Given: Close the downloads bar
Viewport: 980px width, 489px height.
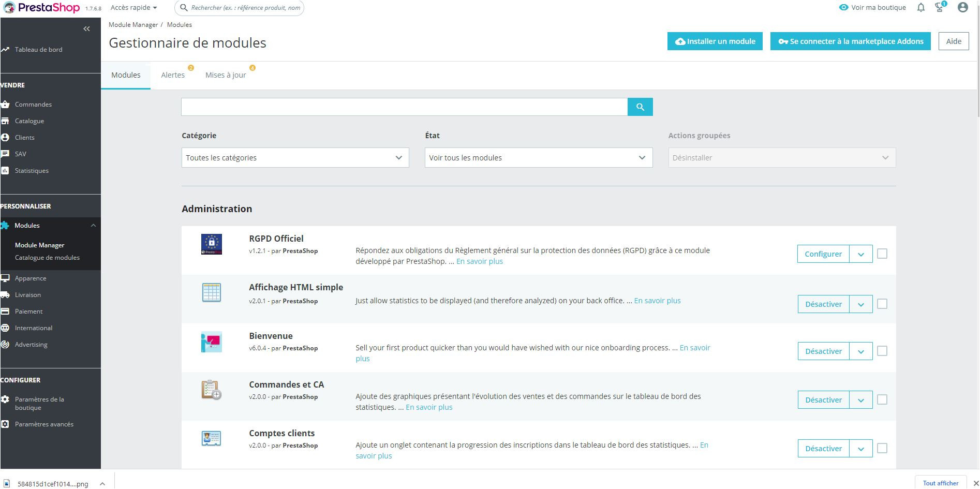Looking at the screenshot, I should point(976,483).
